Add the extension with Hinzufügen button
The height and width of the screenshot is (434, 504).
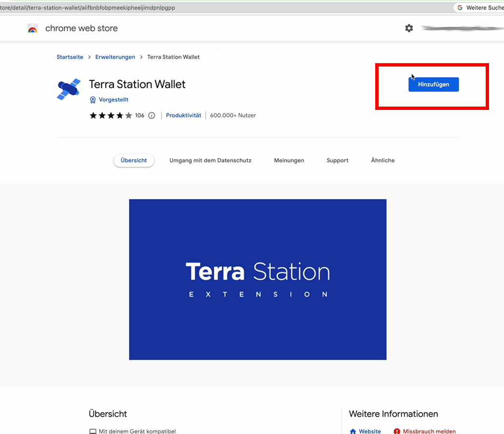point(434,84)
